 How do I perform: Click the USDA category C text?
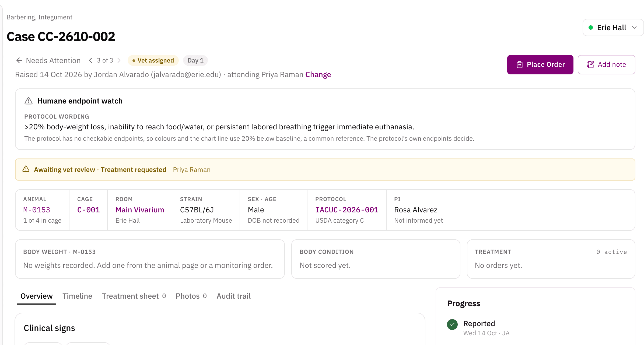339,220
